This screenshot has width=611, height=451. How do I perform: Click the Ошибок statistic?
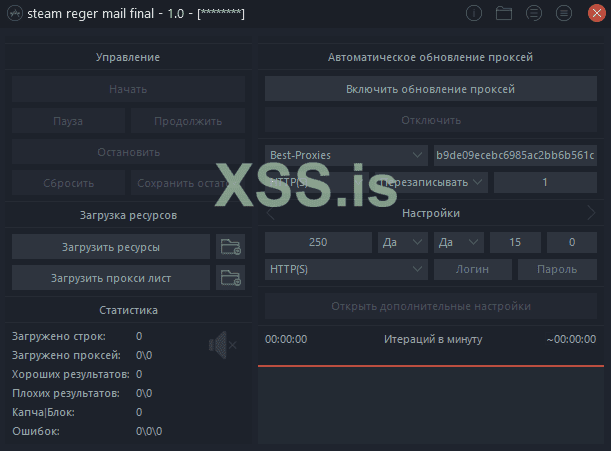(87, 431)
